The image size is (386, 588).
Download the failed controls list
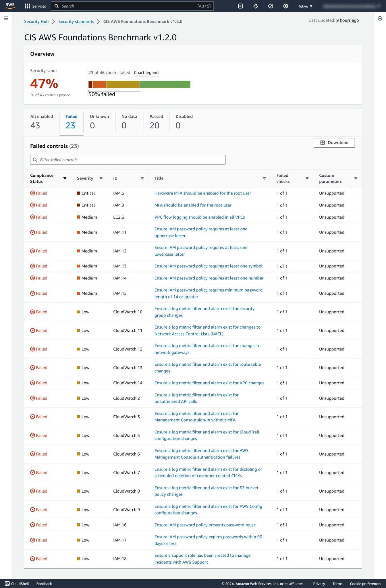pyautogui.click(x=334, y=143)
